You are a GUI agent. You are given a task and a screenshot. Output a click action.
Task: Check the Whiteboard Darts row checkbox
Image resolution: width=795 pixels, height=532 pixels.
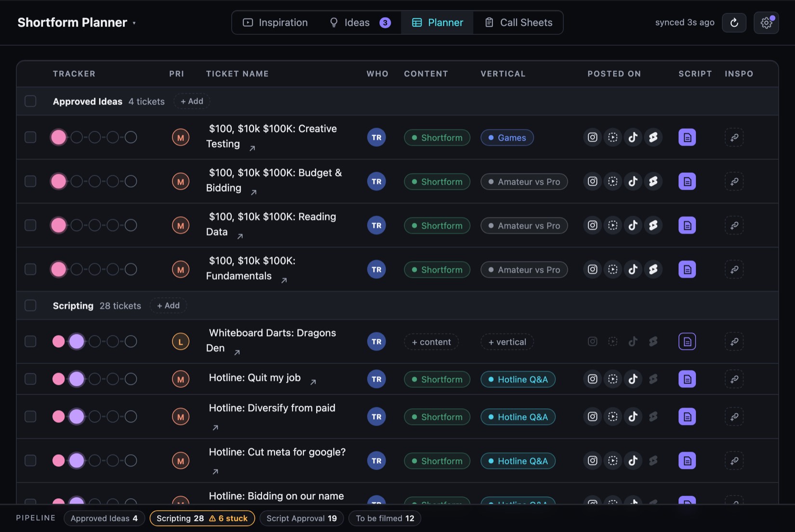tap(30, 341)
